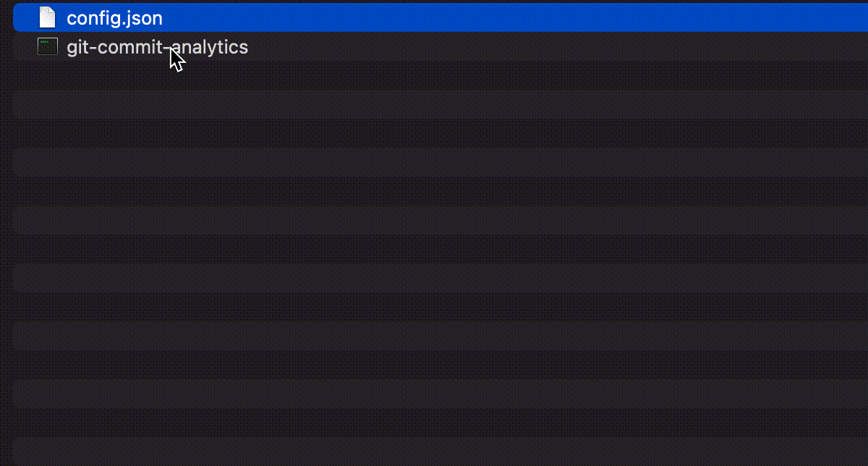The height and width of the screenshot is (466, 868).
Task: Click first empty row below git-commit-analytics
Action: click(x=441, y=76)
